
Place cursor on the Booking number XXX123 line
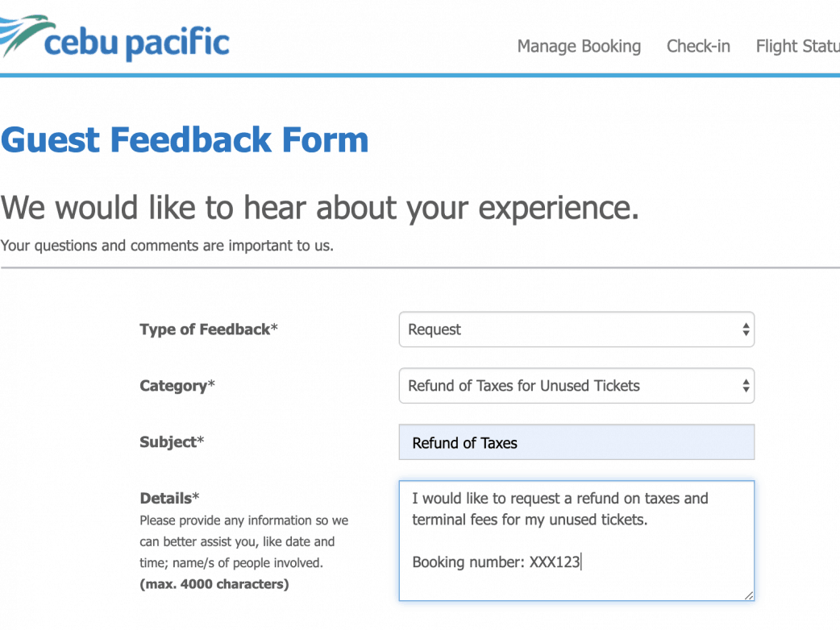(496, 562)
